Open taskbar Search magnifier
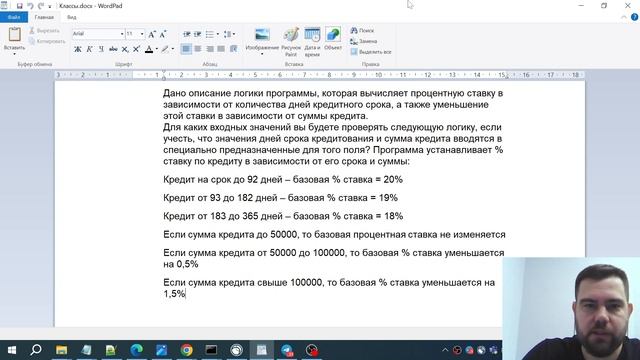 36,350
